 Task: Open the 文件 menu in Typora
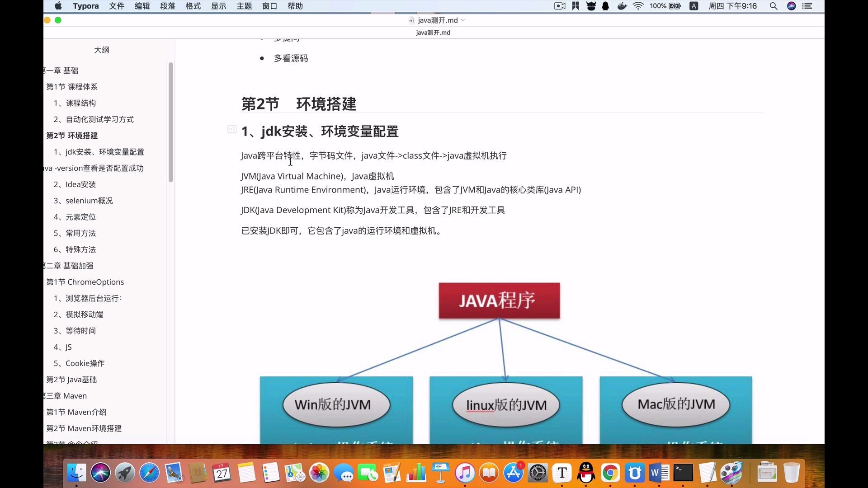(x=116, y=6)
